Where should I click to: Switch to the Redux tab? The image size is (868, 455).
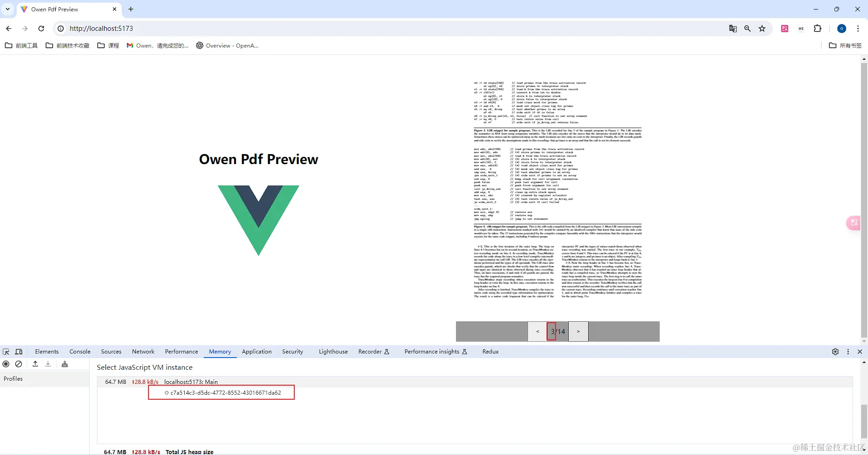pos(490,352)
